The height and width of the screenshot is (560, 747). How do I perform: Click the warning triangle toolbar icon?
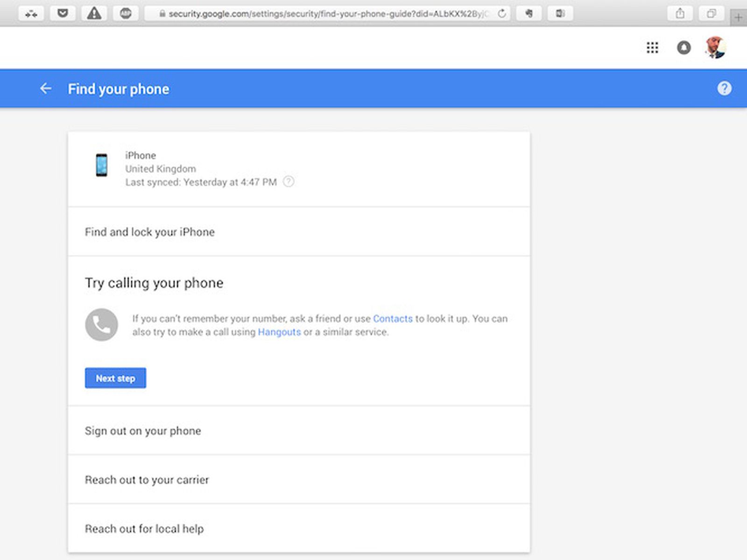pos(94,14)
